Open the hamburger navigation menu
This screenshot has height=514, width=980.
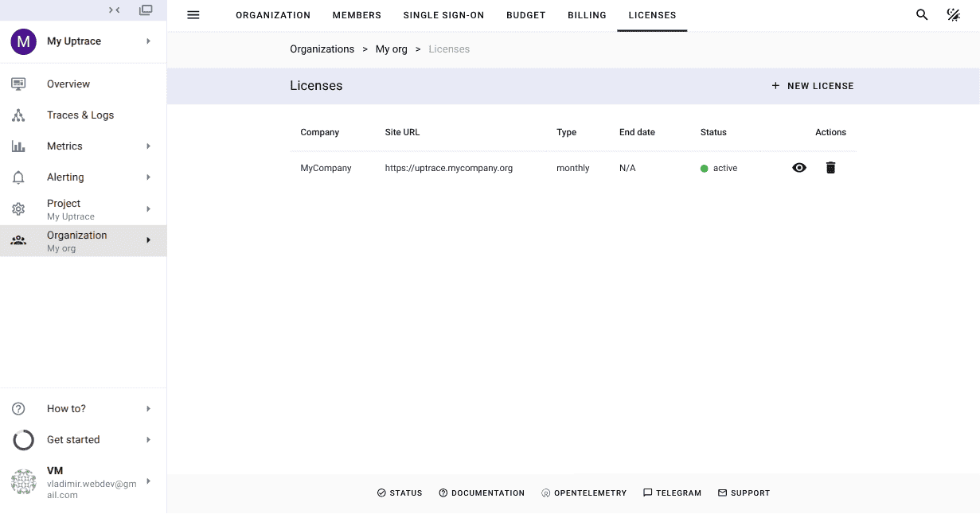[193, 15]
